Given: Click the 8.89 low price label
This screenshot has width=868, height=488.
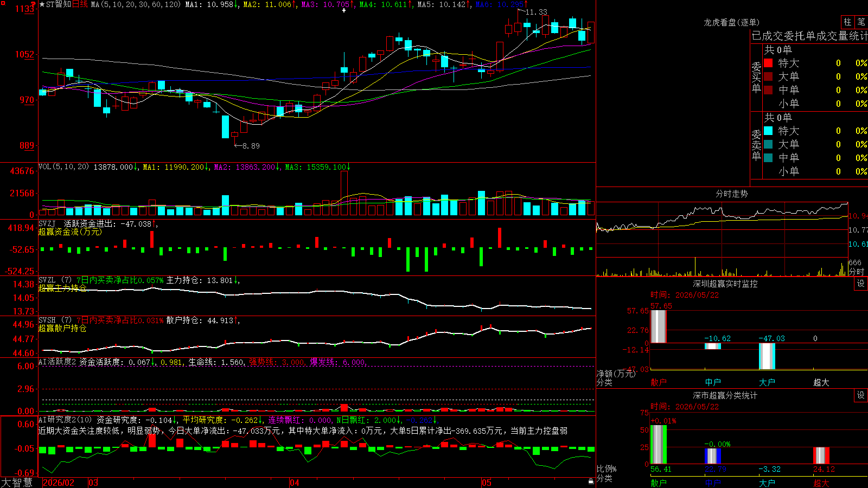Looking at the screenshot, I should 251,146.
